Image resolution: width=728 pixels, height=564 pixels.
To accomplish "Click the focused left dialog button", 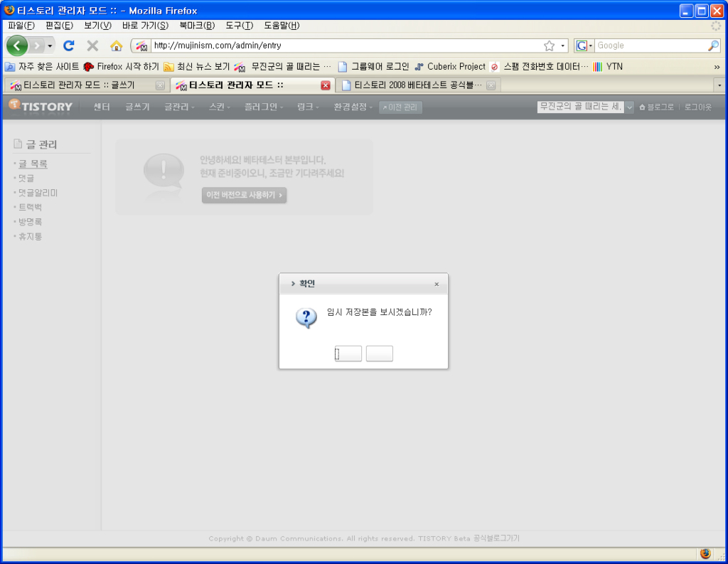I will click(x=348, y=353).
